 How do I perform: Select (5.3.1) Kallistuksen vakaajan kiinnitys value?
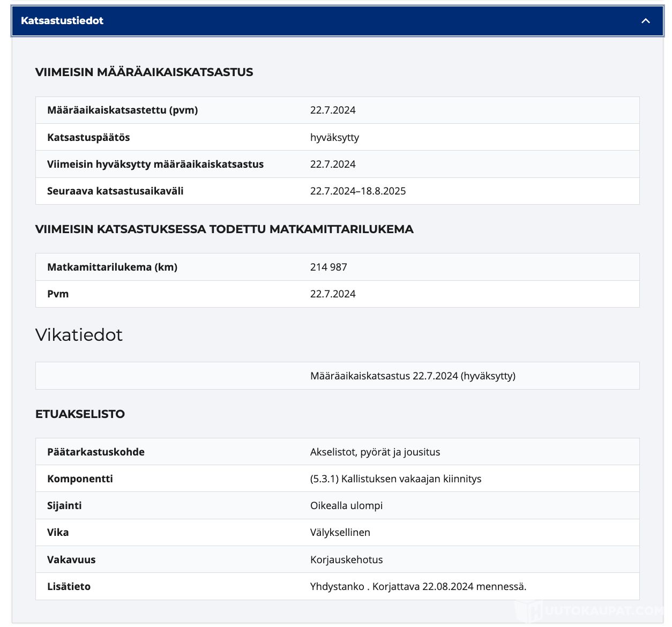point(395,479)
